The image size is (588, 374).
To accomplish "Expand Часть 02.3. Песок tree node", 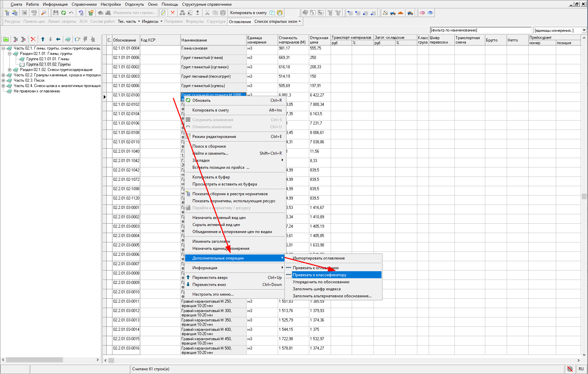I will coord(3,80).
